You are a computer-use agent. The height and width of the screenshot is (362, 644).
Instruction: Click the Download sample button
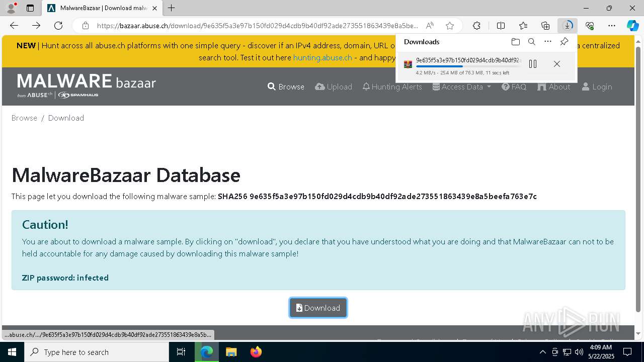pos(318,308)
